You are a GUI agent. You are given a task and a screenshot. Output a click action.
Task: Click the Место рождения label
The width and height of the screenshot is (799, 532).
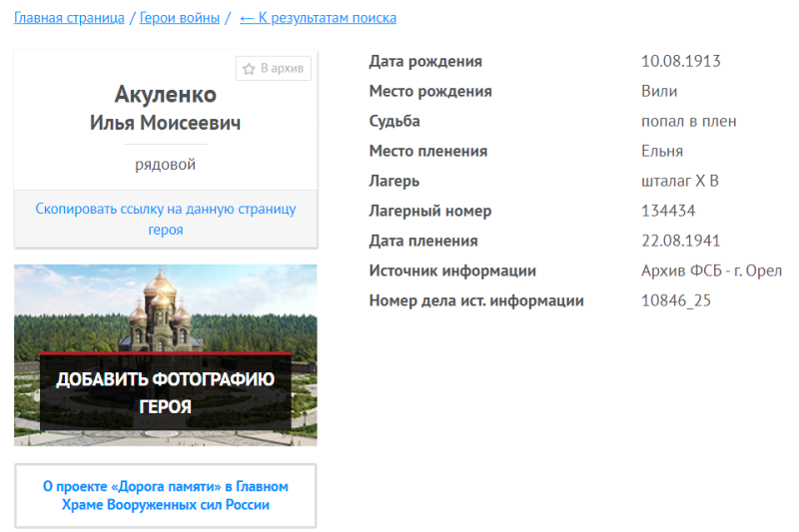(x=430, y=91)
